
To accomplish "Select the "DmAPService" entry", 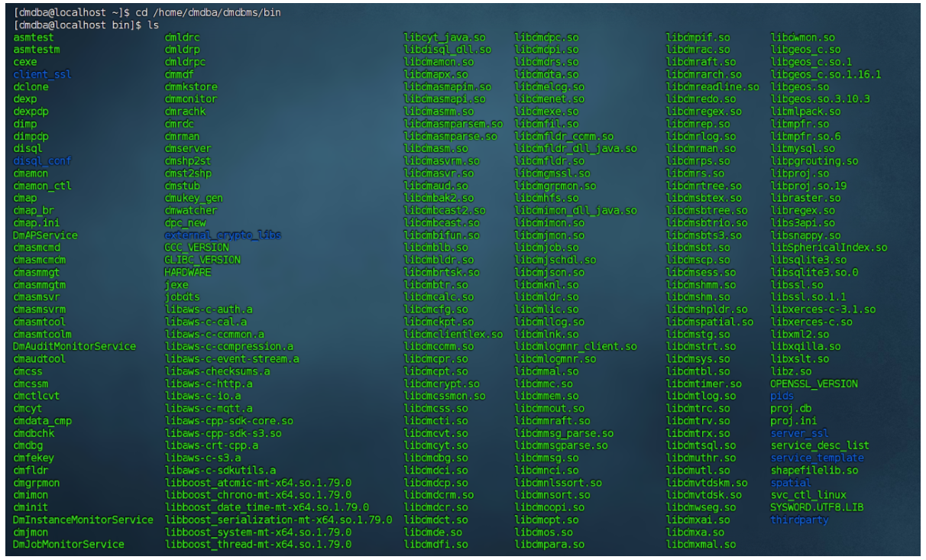I will click(x=45, y=235).
